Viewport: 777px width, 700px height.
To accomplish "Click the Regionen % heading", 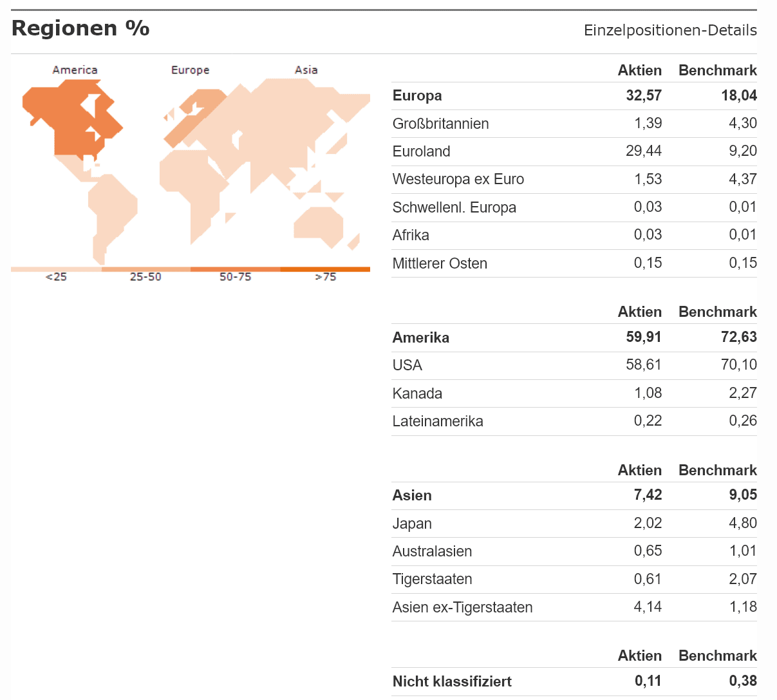I will tap(80, 28).
